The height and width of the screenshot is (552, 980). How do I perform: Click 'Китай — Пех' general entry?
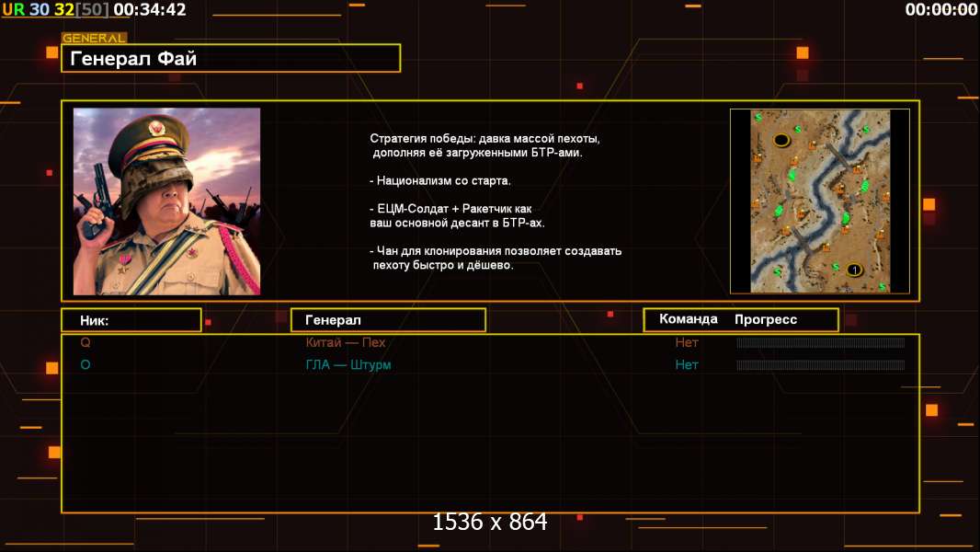point(346,342)
